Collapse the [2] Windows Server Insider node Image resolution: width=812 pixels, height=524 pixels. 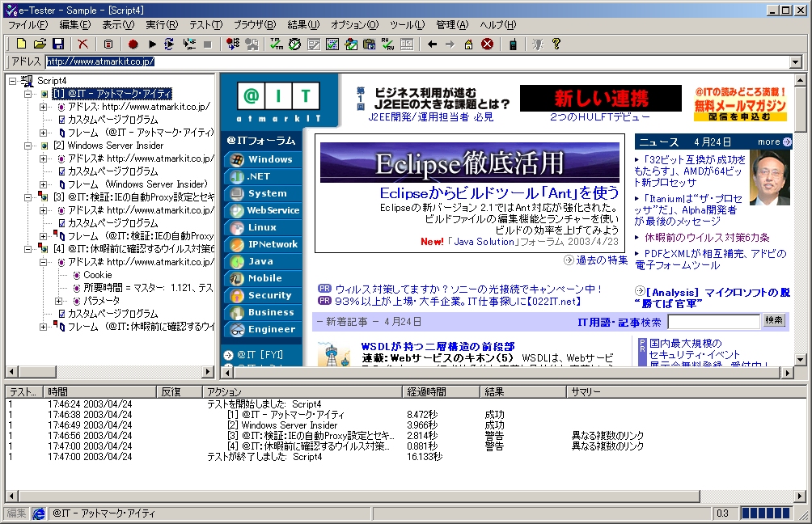click(x=28, y=146)
